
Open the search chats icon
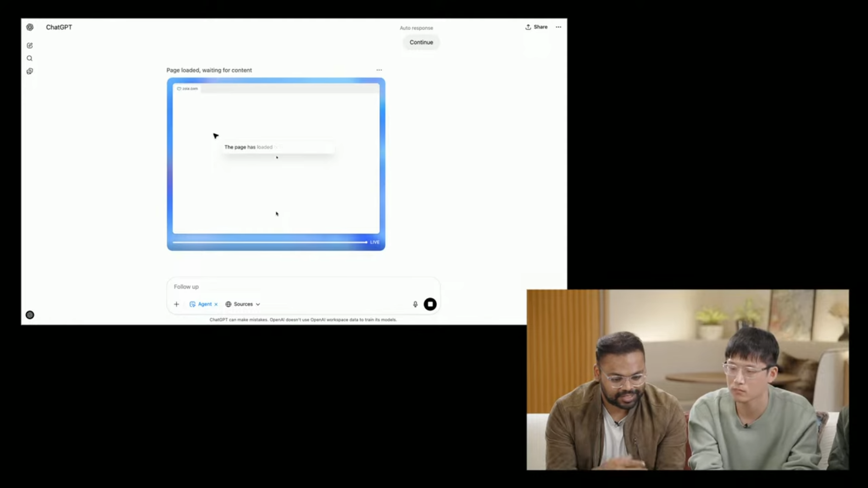(30, 58)
